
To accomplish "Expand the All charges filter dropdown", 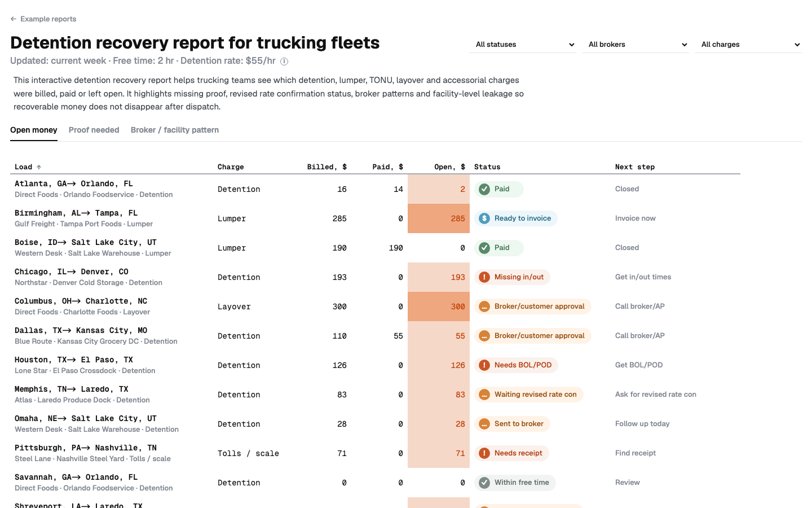I will [748, 45].
